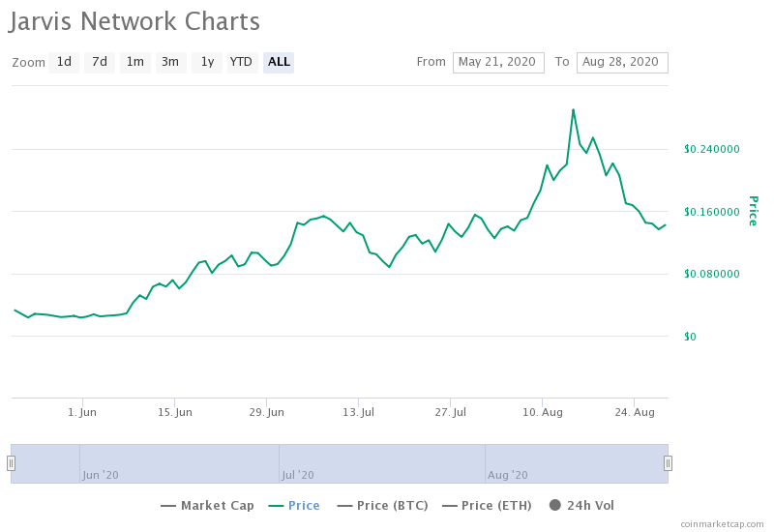This screenshot has height=532, width=774.
Task: Open the coinmarketcap.com credit link
Action: (722, 523)
